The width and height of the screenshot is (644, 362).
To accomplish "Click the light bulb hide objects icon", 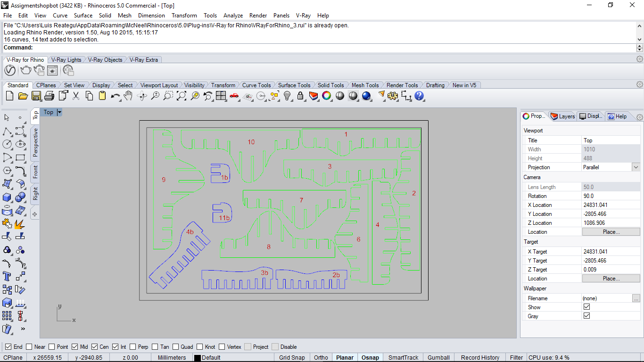I will pyautogui.click(x=287, y=96).
